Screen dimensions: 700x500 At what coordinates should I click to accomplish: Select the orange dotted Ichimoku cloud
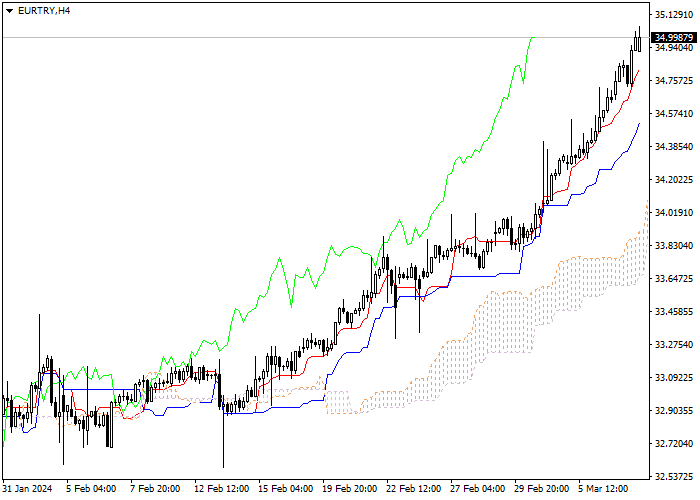point(504,321)
